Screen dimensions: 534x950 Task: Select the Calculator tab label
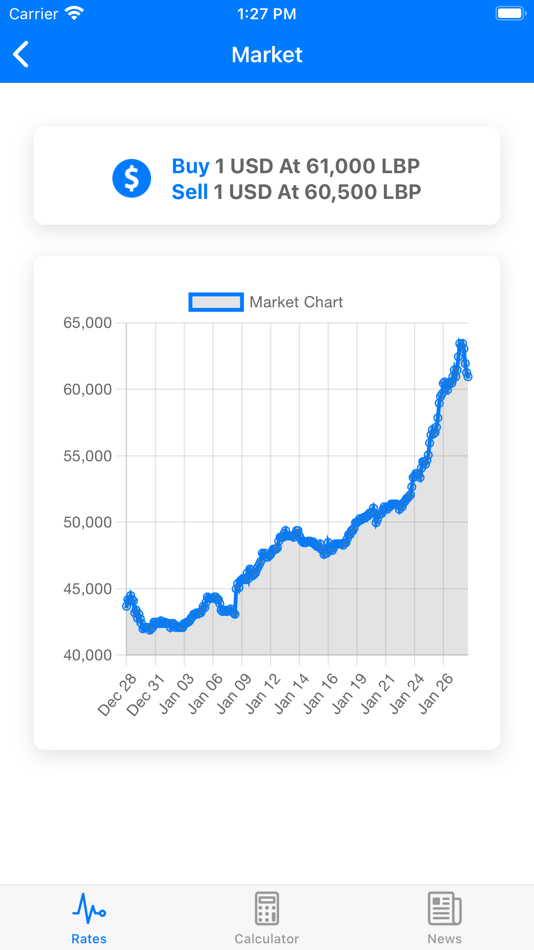(267, 938)
